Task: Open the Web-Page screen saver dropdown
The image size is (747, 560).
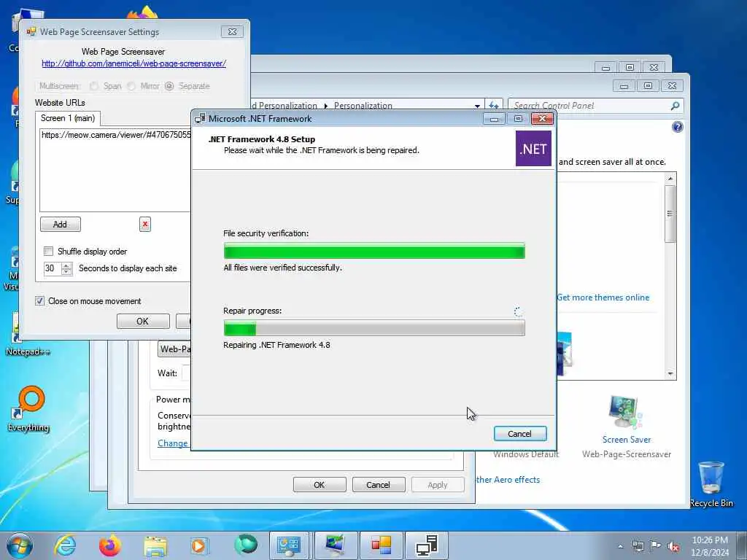Action: click(174, 349)
